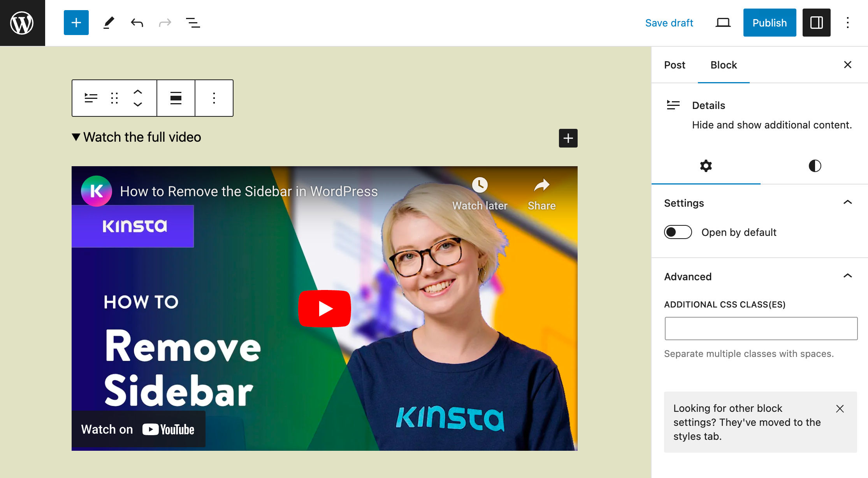Switch to the Post tab

(x=675, y=65)
